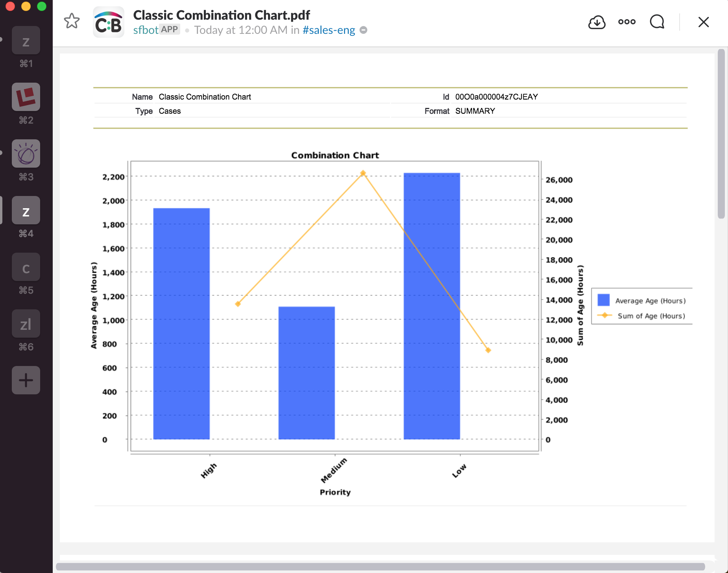The width and height of the screenshot is (728, 573).
Task: Star the Classic Combination Chart file
Action: coord(72,22)
